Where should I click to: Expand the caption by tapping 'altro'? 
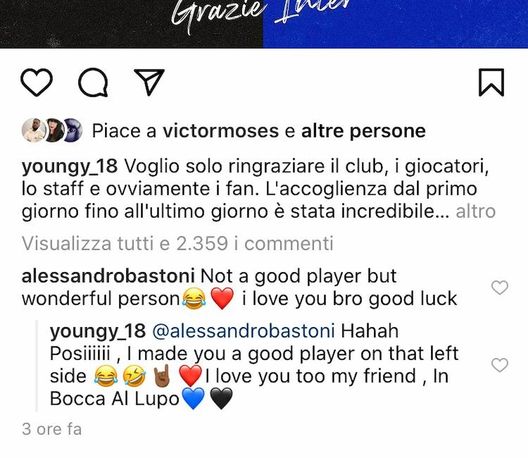click(475, 211)
